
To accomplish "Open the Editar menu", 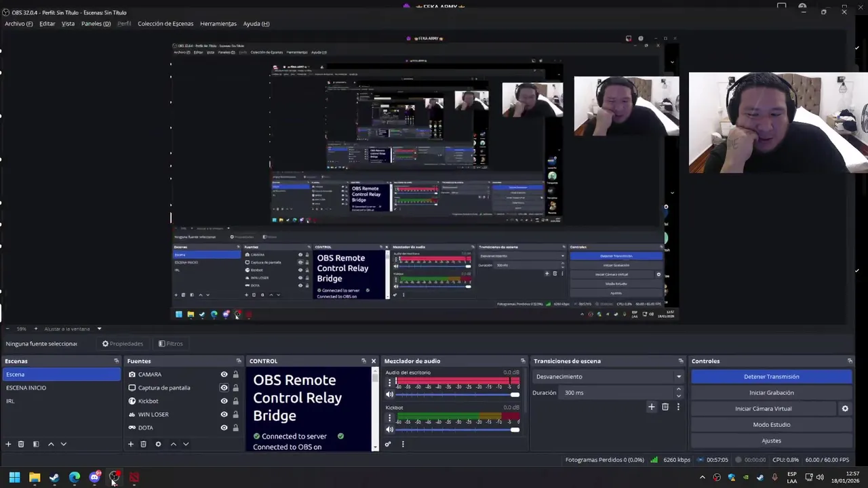I will (x=47, y=24).
